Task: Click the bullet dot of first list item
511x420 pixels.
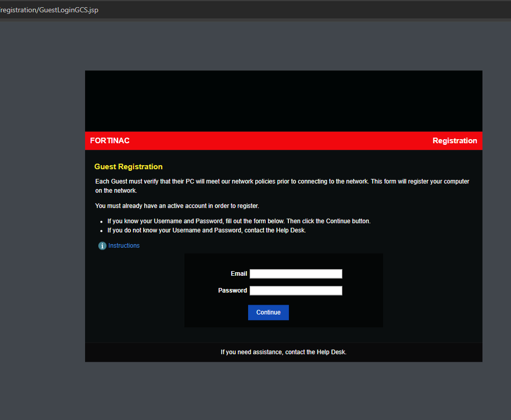Action: (101, 222)
